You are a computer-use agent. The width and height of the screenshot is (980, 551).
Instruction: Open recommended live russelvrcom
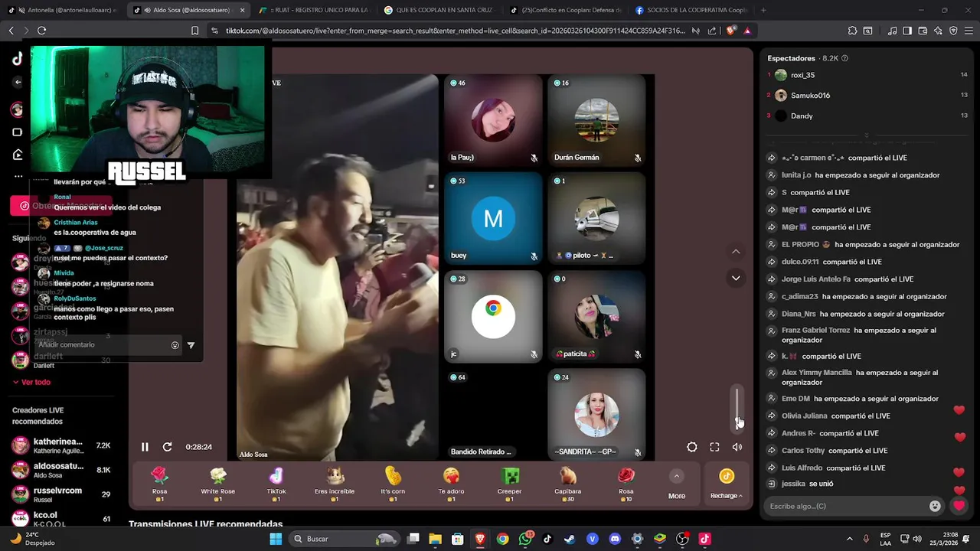[x=61, y=494]
